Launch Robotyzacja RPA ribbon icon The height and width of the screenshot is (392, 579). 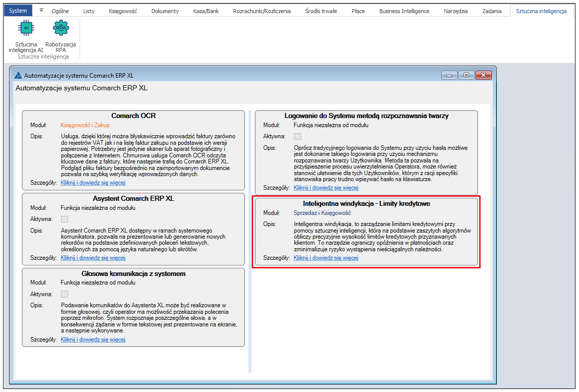pos(61,36)
